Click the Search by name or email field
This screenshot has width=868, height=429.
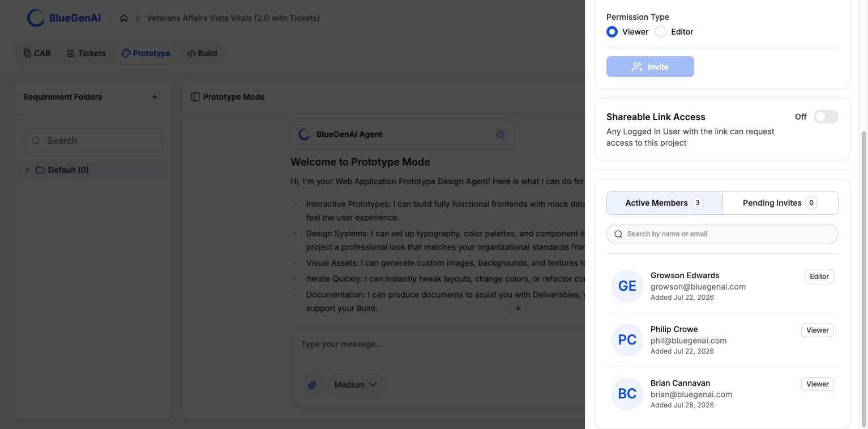tap(722, 234)
